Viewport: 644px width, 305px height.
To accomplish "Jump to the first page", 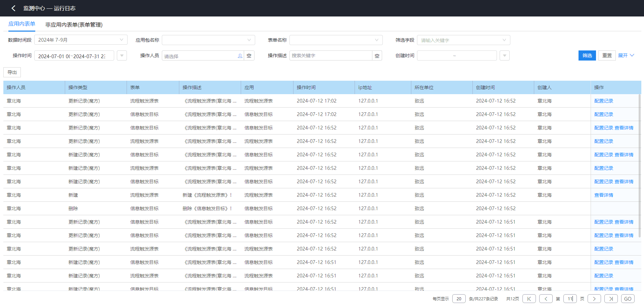I will coord(529,299).
